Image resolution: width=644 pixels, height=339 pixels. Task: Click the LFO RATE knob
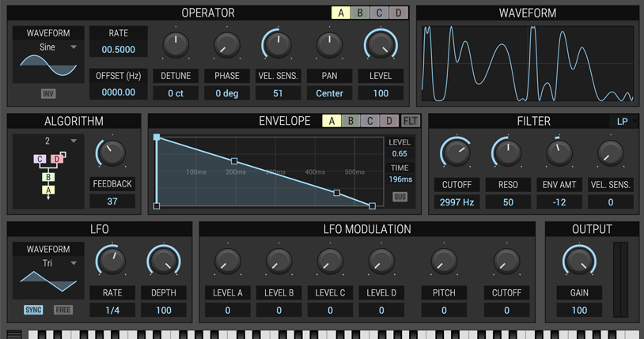pyautogui.click(x=112, y=261)
